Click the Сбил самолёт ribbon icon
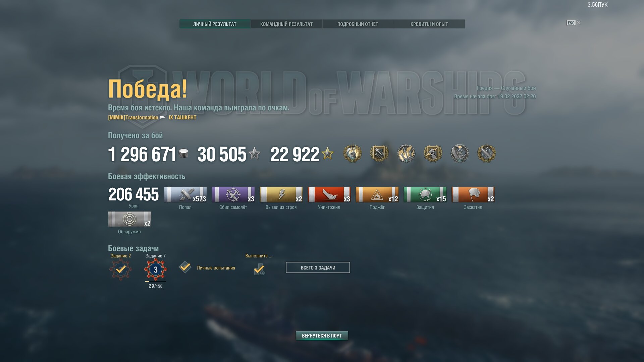Screen dimensions: 644x362 click(233, 195)
